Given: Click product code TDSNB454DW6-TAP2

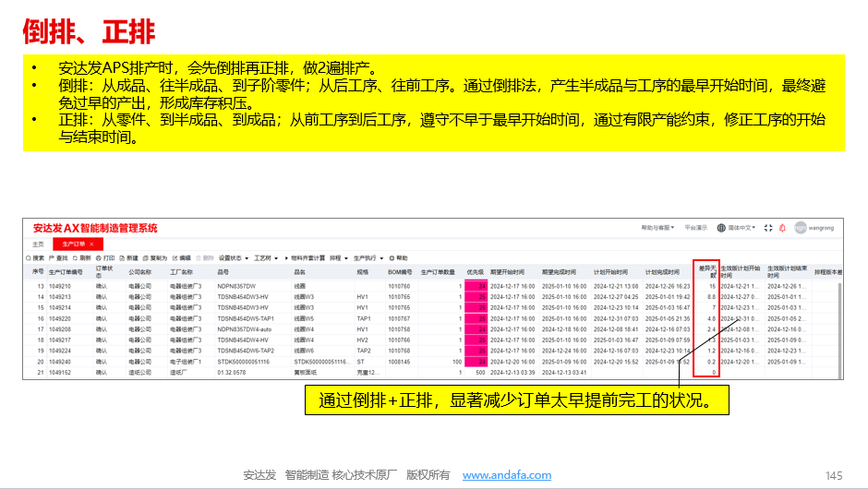Looking at the screenshot, I should pyautogui.click(x=246, y=351).
